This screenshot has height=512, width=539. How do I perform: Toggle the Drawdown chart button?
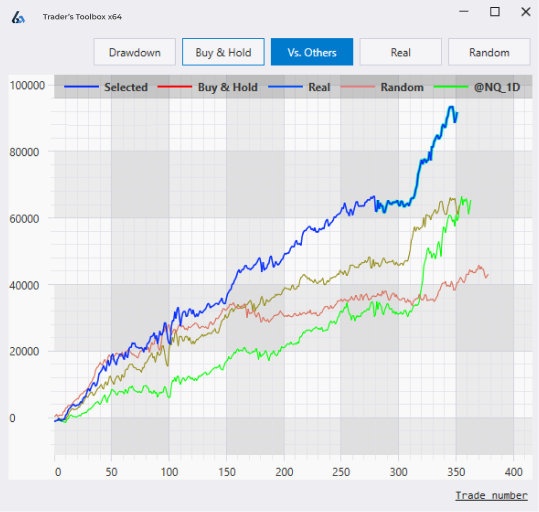click(x=135, y=52)
